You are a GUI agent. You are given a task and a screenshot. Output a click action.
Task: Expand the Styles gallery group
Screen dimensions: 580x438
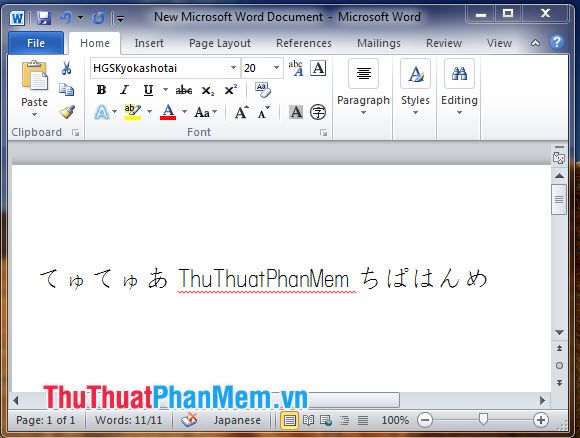(x=415, y=89)
